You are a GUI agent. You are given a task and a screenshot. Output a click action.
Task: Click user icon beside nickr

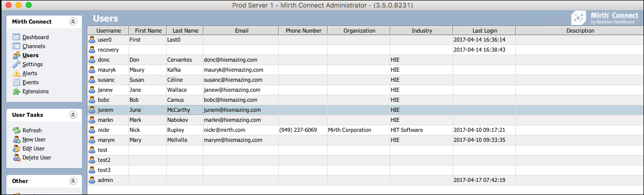[92, 130]
